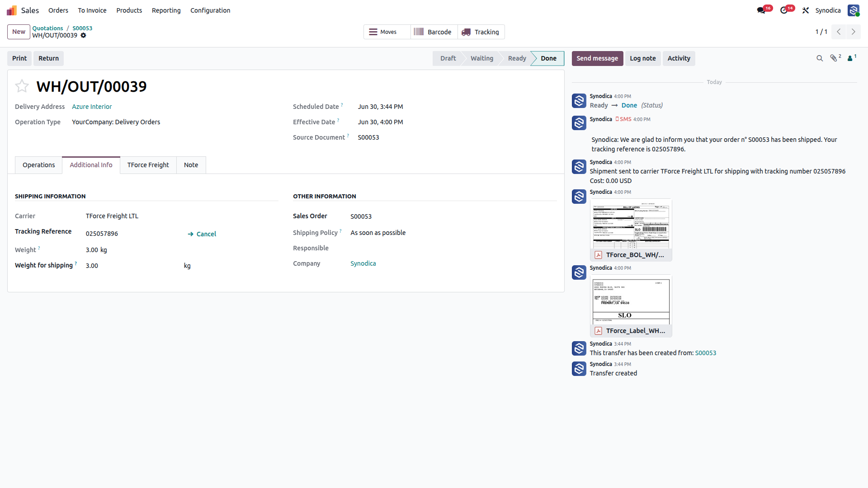Click the Scheduled Date help question mark
Screen dimensions: 868x488
(342, 105)
